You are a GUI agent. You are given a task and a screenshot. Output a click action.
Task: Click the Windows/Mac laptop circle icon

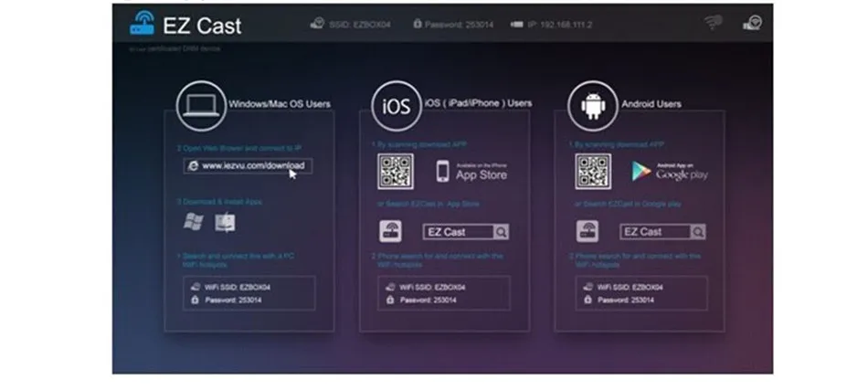(x=202, y=106)
